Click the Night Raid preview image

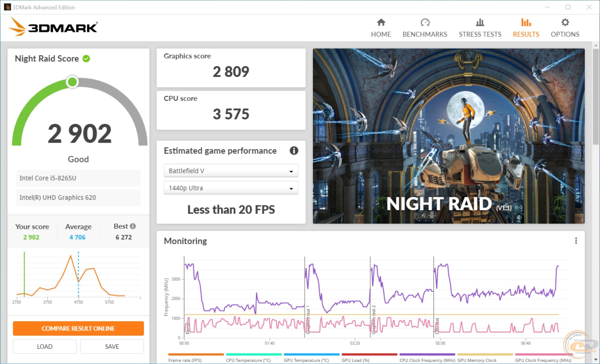pyautogui.click(x=449, y=136)
